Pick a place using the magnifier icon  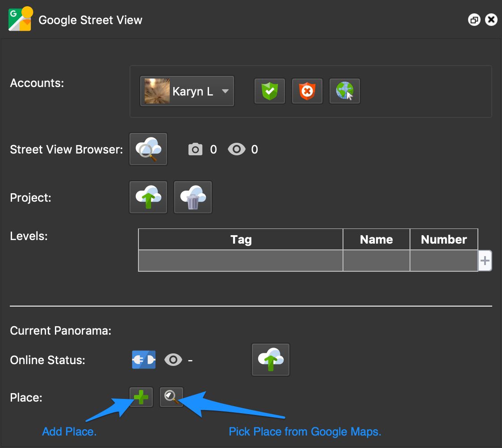coord(172,397)
